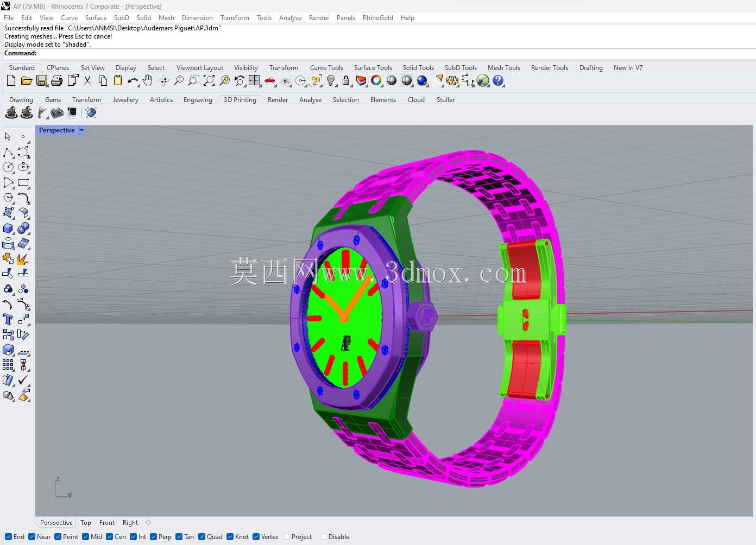The width and height of the screenshot is (756, 545).
Task: Switch to the Front viewport tab
Action: tap(107, 523)
